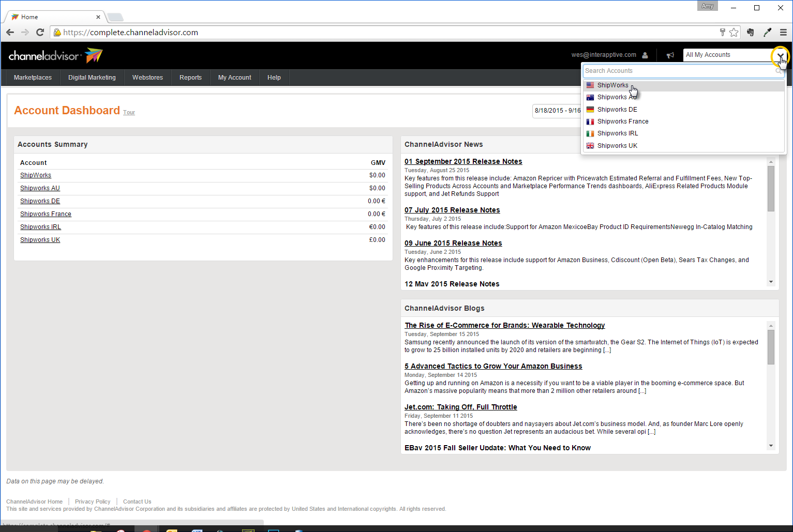Click the Irish flag icon

click(x=590, y=133)
